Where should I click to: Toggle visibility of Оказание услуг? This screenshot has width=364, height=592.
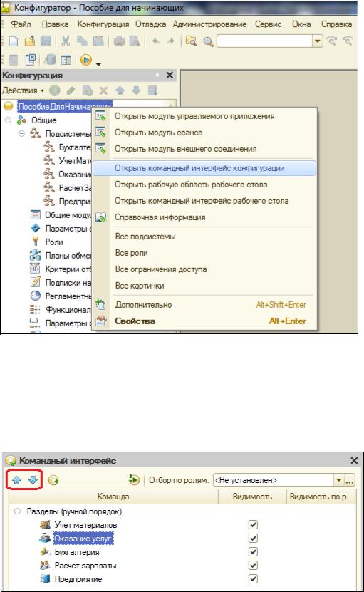tap(253, 538)
